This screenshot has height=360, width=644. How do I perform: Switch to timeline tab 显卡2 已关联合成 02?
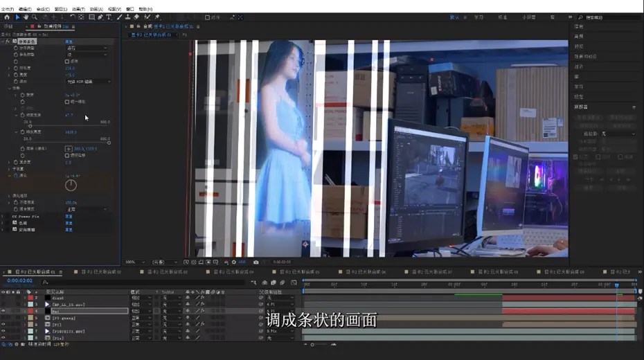(x=101, y=272)
